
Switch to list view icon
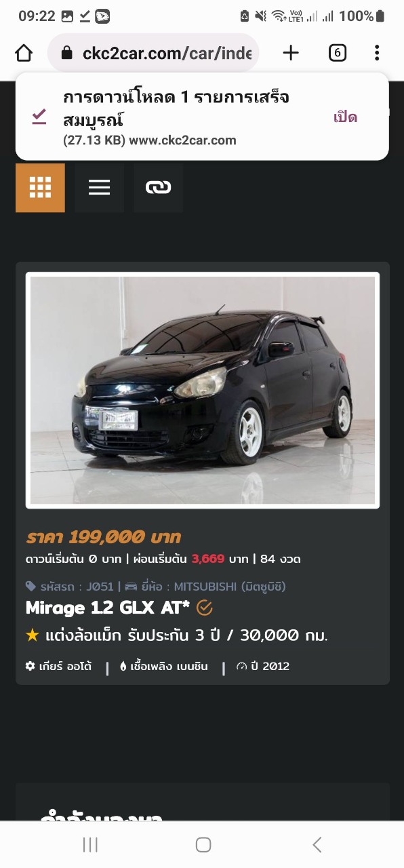(99, 188)
